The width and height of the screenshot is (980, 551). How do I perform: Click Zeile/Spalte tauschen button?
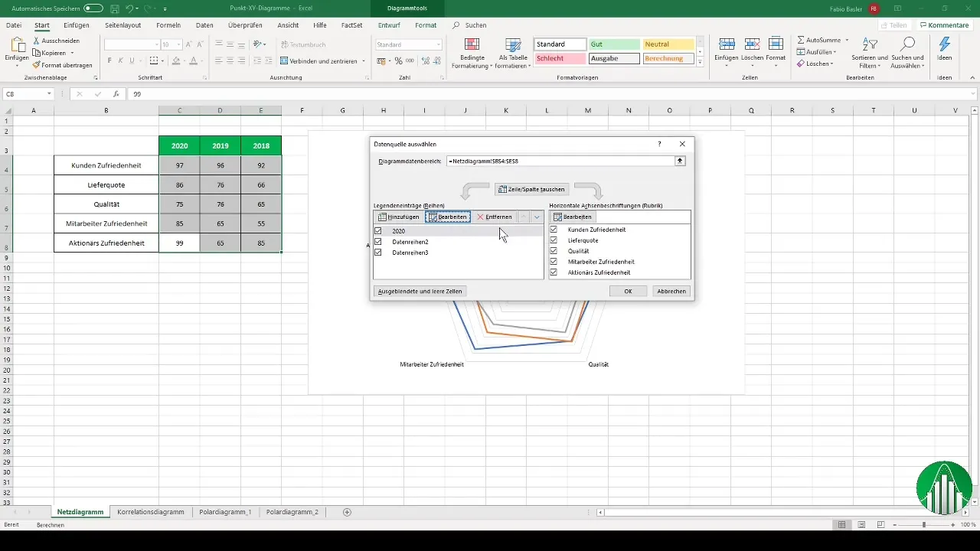pos(532,189)
